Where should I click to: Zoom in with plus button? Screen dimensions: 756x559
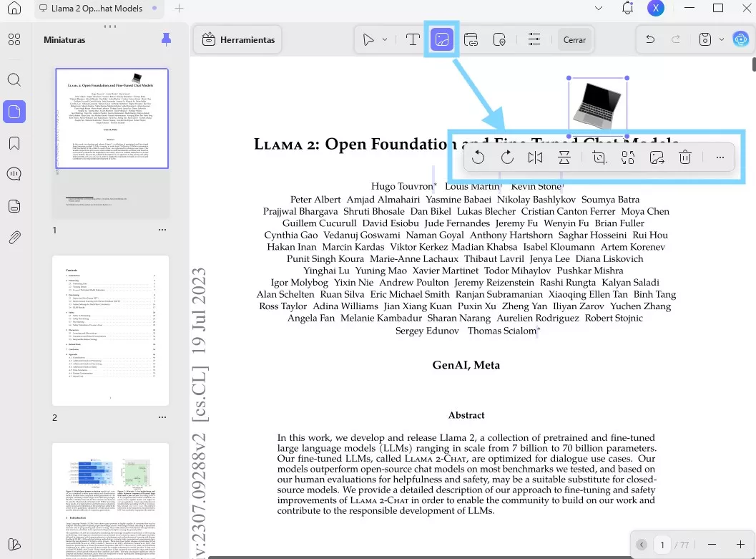(740, 545)
